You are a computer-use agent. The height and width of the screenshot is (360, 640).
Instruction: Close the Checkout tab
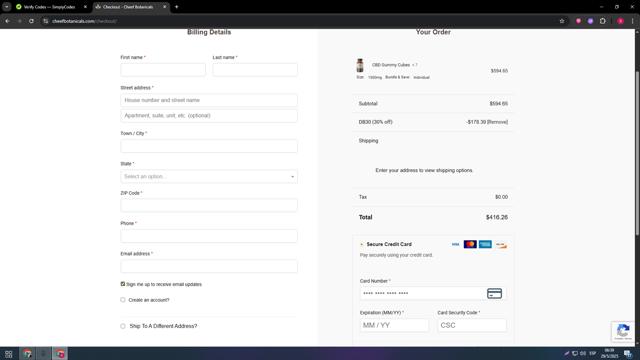pos(164,7)
